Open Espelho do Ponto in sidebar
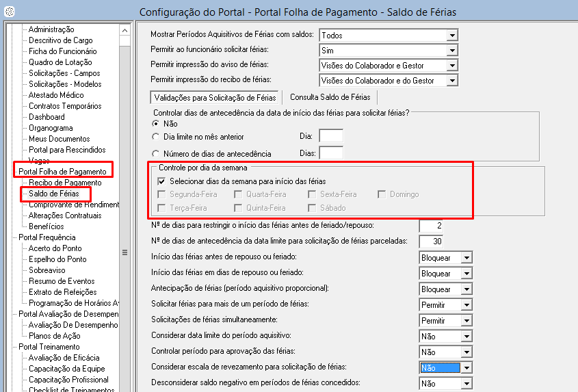The image size is (578, 392). point(57,259)
